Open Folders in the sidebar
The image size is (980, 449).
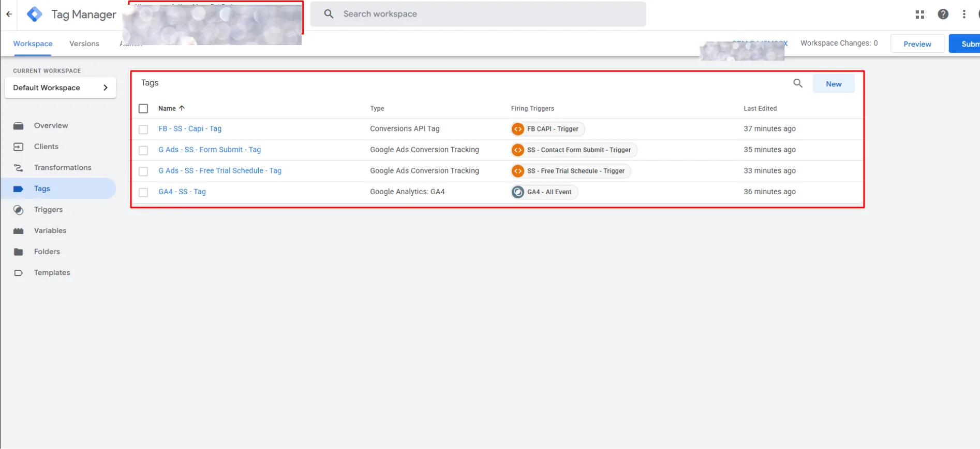pos(47,252)
